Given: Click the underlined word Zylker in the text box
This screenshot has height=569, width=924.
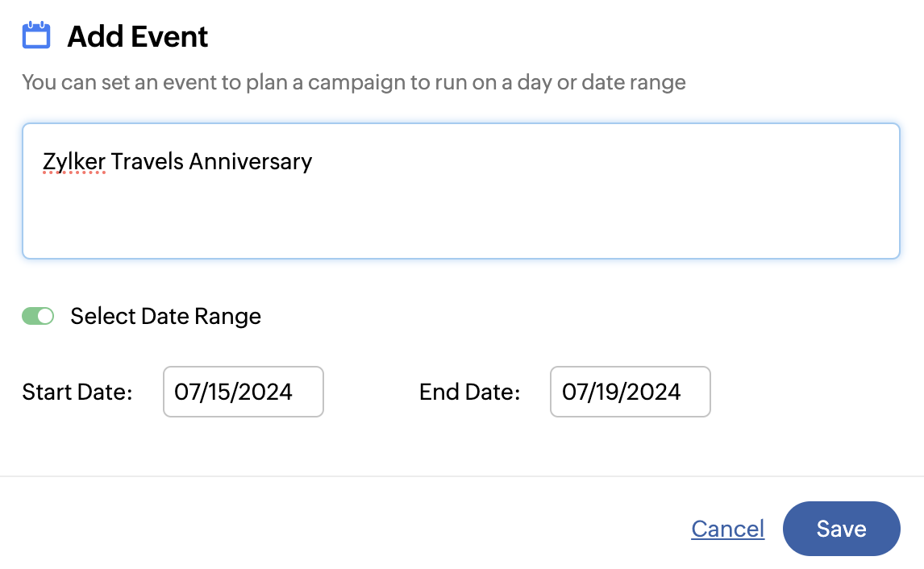Looking at the screenshot, I should (x=74, y=161).
